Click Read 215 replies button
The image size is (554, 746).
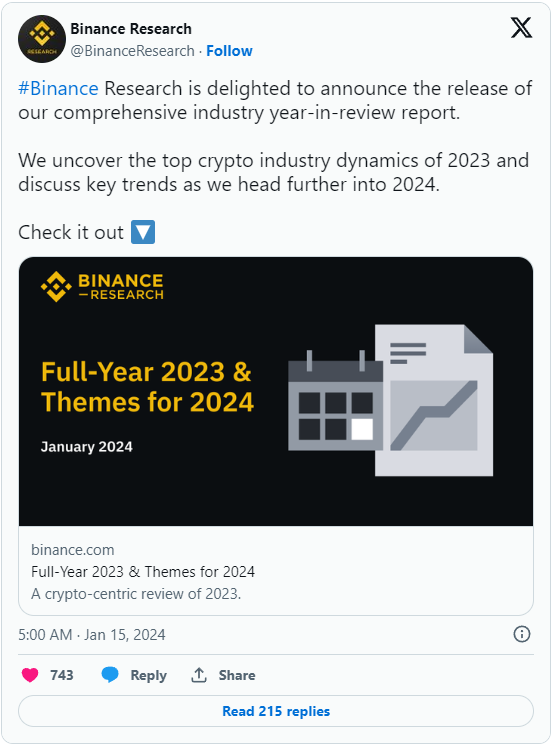click(x=276, y=711)
